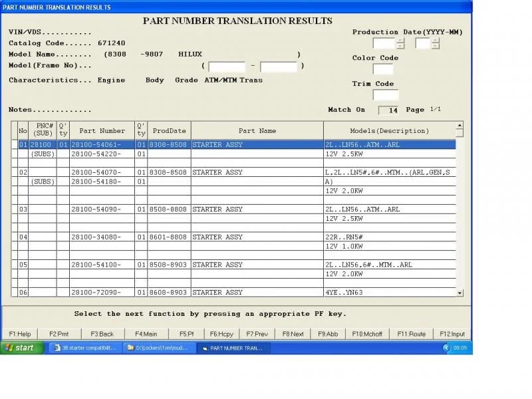Select the row selector for item 02
The image size is (532, 399).
(14, 172)
